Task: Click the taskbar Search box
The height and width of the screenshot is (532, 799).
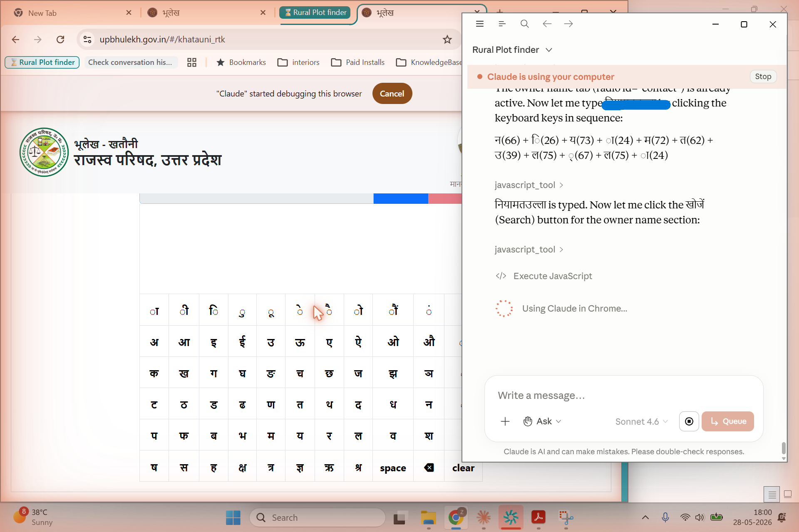Action: pos(317,518)
